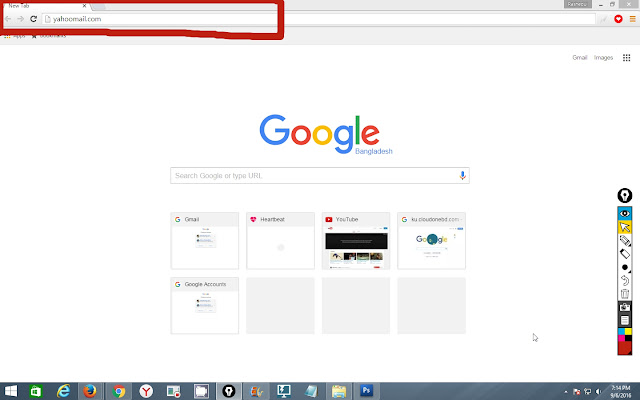This screenshot has height=400, width=640.
Task: Select the pencil tool in drawing toolbar
Action: tap(624, 240)
